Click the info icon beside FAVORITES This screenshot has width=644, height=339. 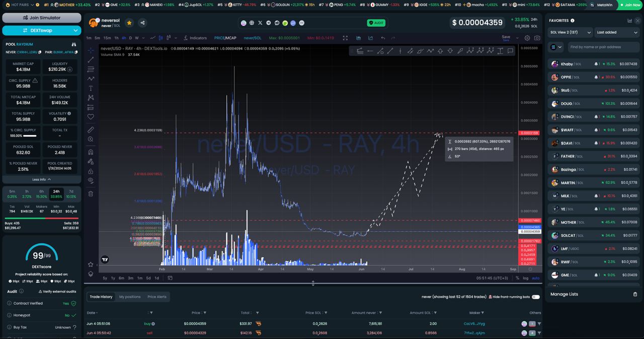573,21
